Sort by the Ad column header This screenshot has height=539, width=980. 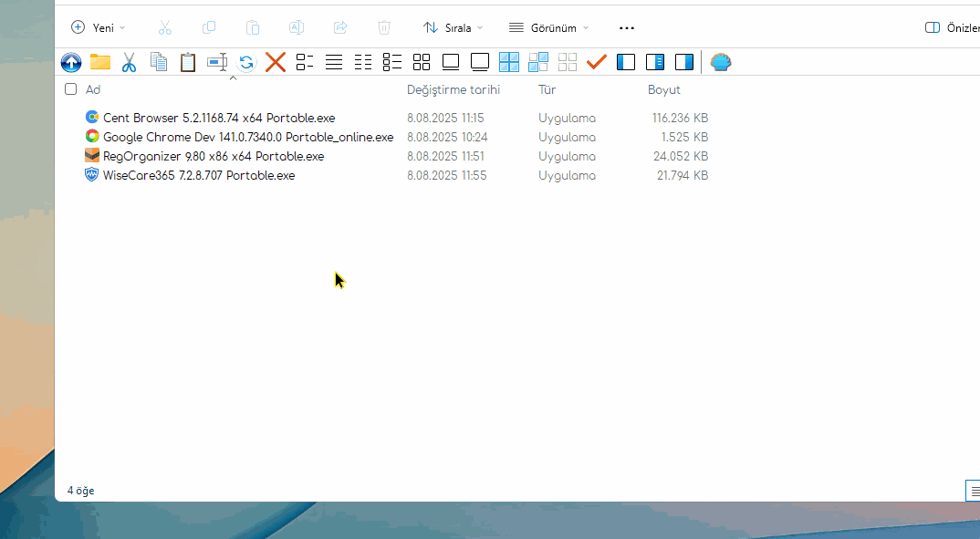tap(93, 89)
